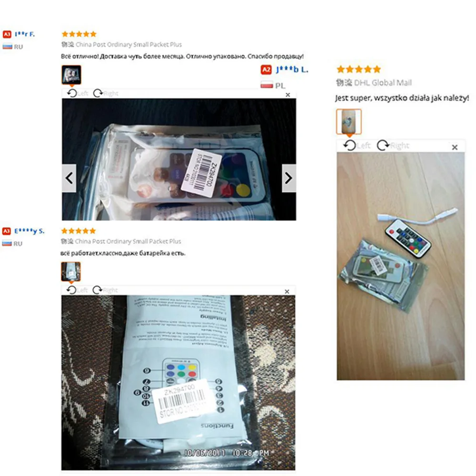476x476 pixels.
Task: Close the instruction sheet photo viewer
Action: click(x=287, y=291)
